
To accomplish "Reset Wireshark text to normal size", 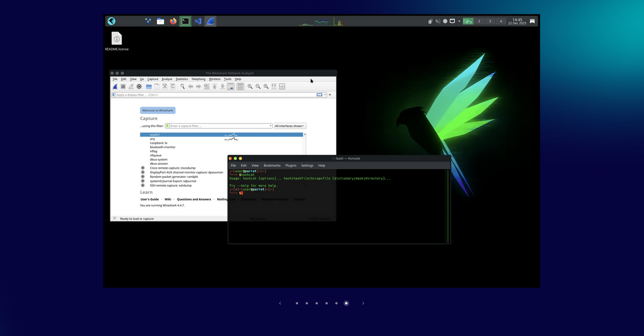I will (x=266, y=86).
